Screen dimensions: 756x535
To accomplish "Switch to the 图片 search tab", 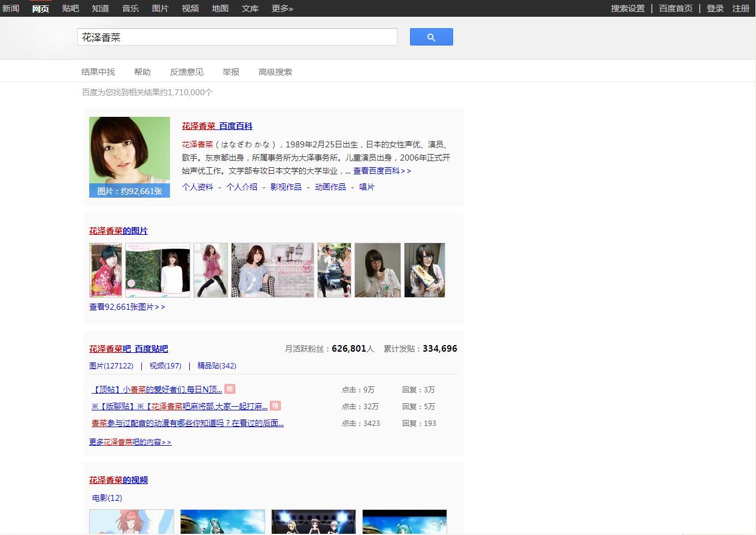I will 160,8.
